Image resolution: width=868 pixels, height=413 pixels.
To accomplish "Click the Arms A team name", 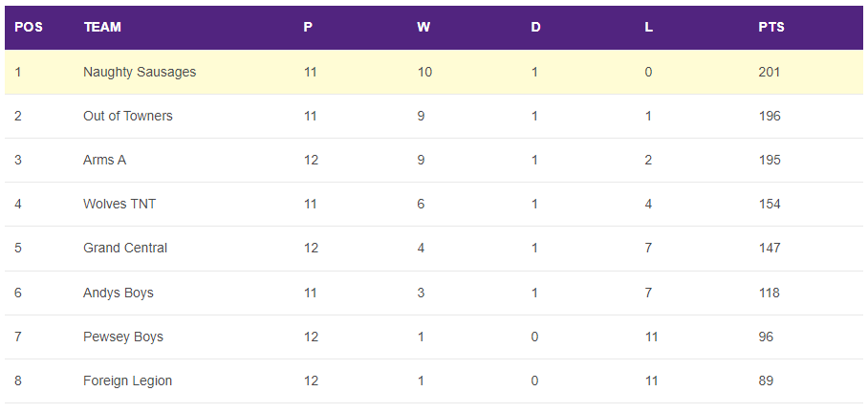I will 104,160.
